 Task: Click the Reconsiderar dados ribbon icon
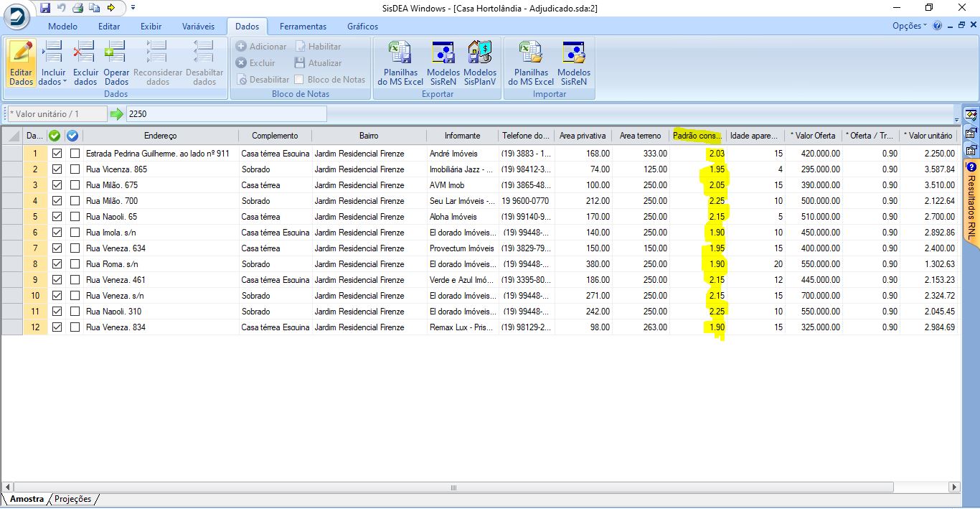[x=158, y=63]
